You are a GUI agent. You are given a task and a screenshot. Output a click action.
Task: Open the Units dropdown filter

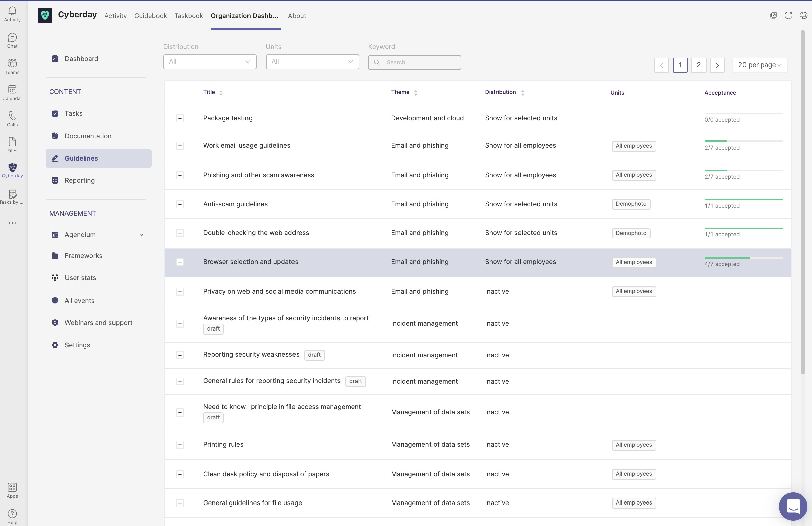click(x=313, y=62)
